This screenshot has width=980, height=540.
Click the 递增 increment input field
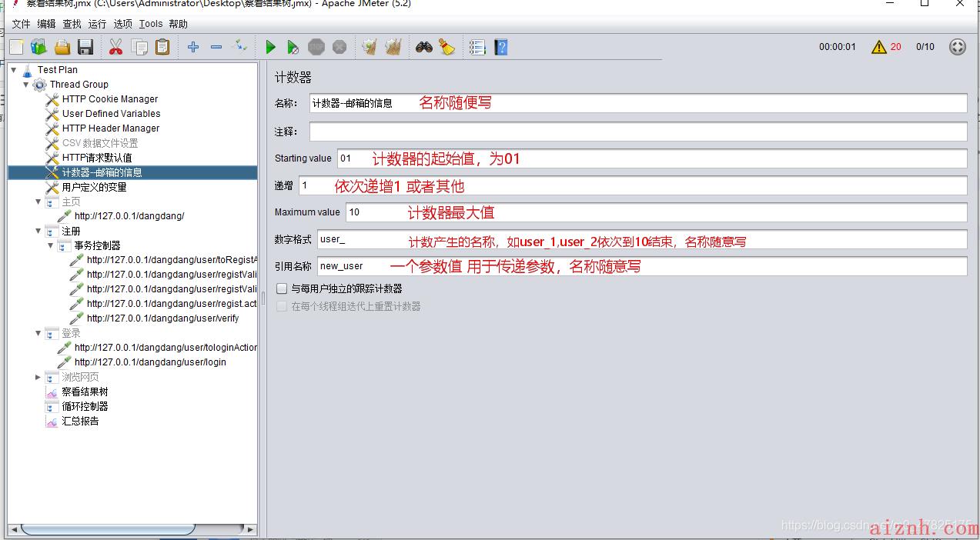click(633, 185)
